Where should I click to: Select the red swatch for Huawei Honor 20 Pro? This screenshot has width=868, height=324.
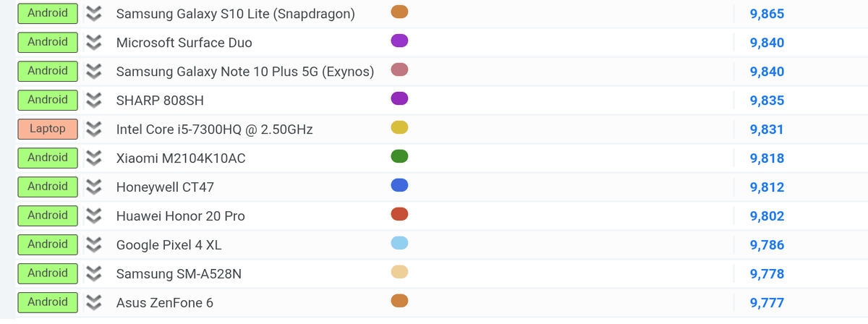coord(399,214)
